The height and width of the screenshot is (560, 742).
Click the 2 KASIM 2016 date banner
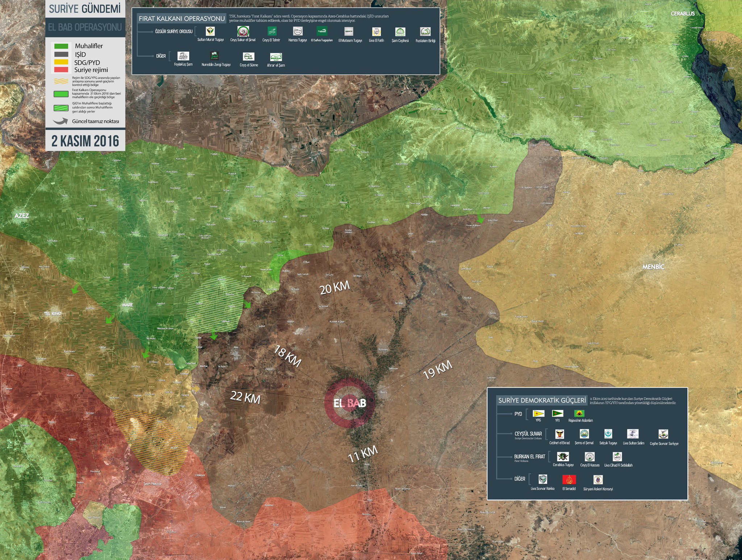pos(85,141)
